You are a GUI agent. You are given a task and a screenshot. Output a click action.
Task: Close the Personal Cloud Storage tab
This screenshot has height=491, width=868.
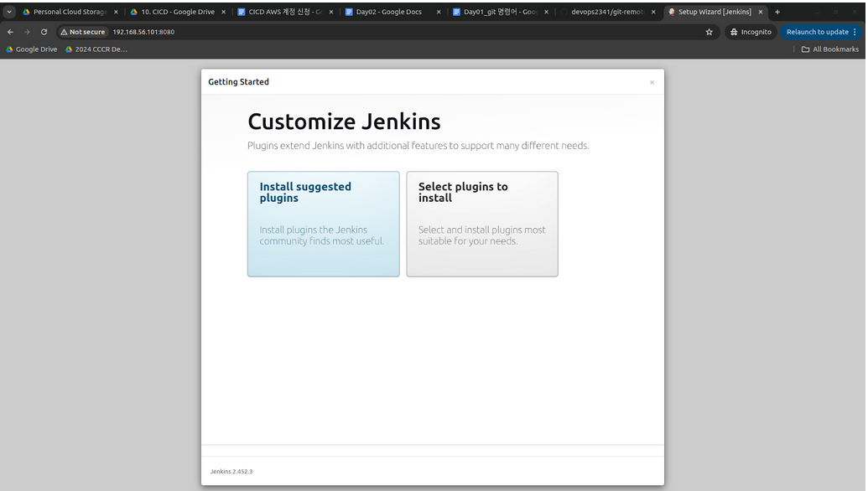(x=116, y=12)
